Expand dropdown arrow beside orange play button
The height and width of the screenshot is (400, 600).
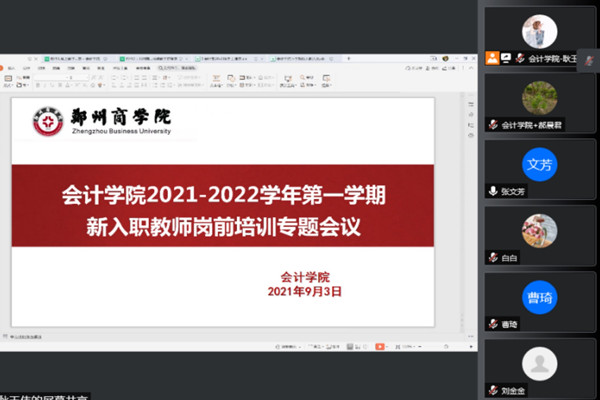(387, 346)
